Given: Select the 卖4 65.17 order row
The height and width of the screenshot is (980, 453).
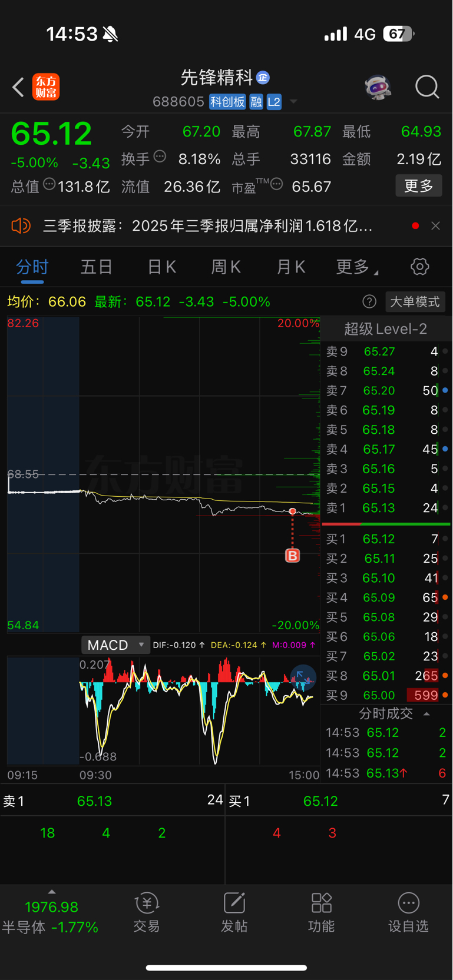Looking at the screenshot, I should tap(386, 450).
